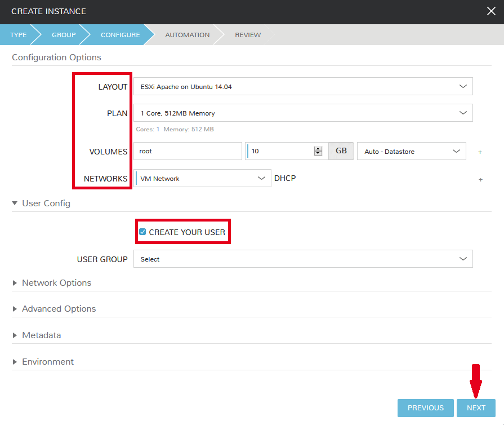The width and height of the screenshot is (504, 425).
Task: Open the Auto - Datastore dropdown
Action: [x=412, y=152]
